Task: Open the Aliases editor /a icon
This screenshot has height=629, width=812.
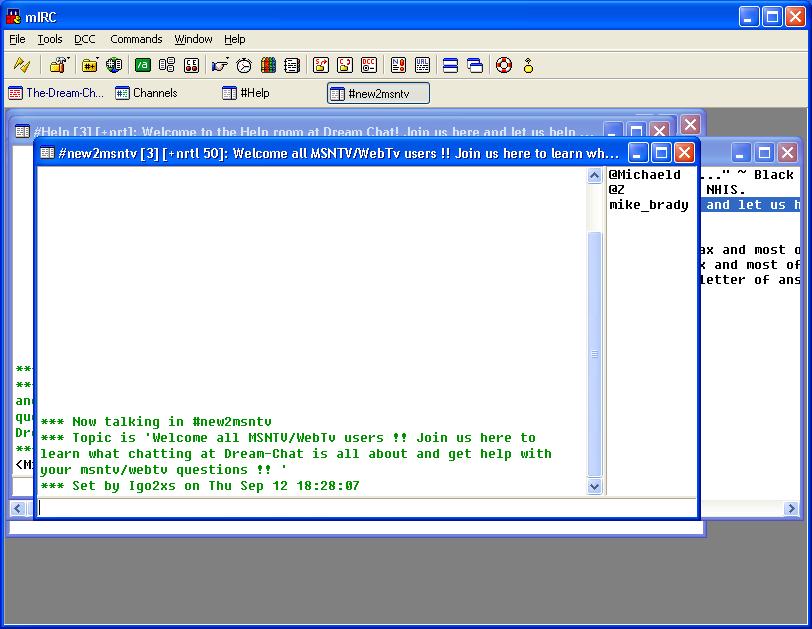Action: 142,65
